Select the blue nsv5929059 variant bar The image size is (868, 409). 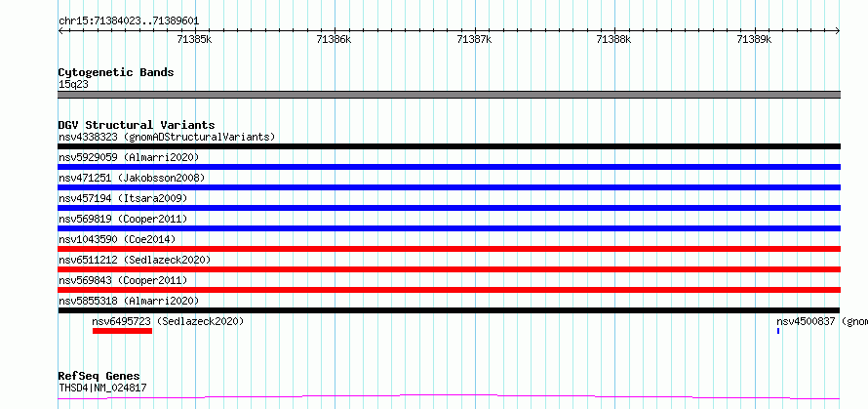(x=449, y=167)
